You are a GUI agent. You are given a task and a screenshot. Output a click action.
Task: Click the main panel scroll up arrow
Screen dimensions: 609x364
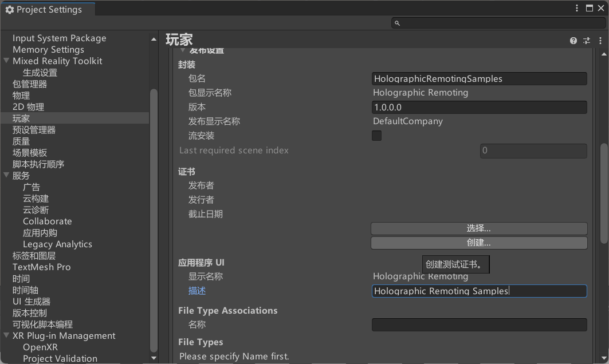pyautogui.click(x=604, y=54)
